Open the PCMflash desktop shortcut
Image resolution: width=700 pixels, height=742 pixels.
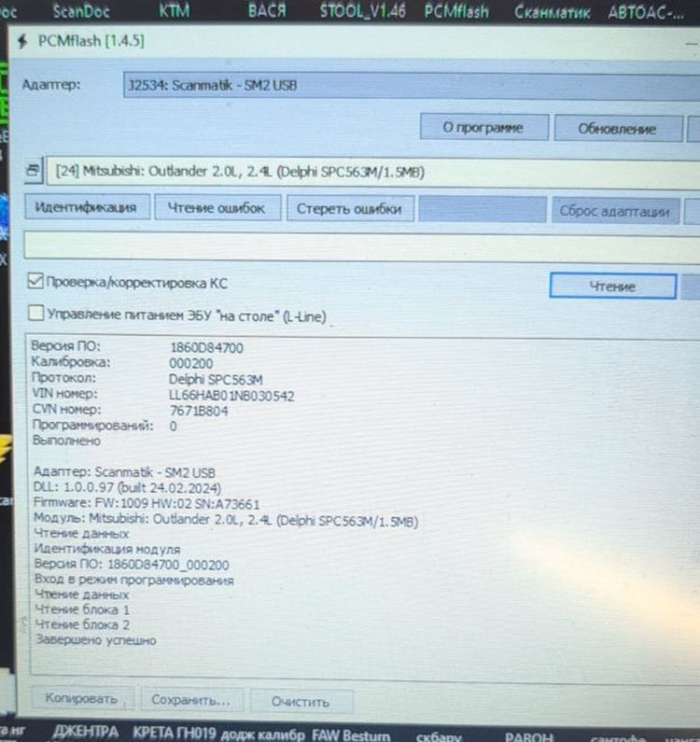click(456, 11)
